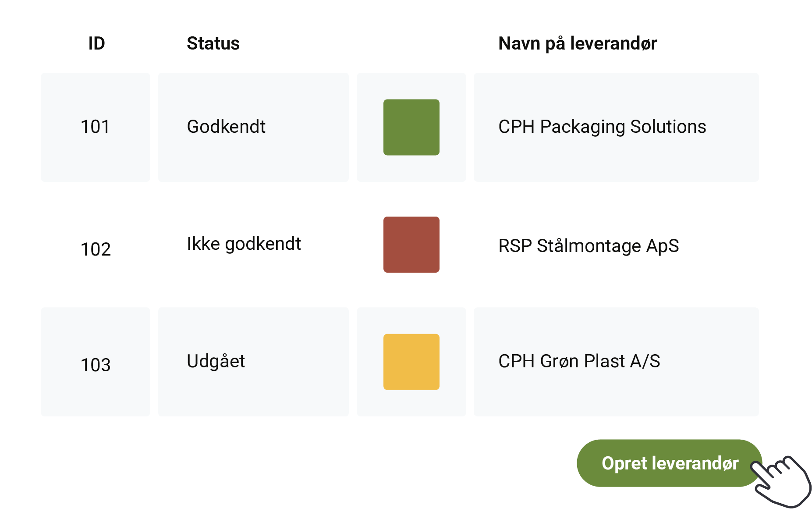
Task: Click the name cell background for row 103
Action: point(710,395)
